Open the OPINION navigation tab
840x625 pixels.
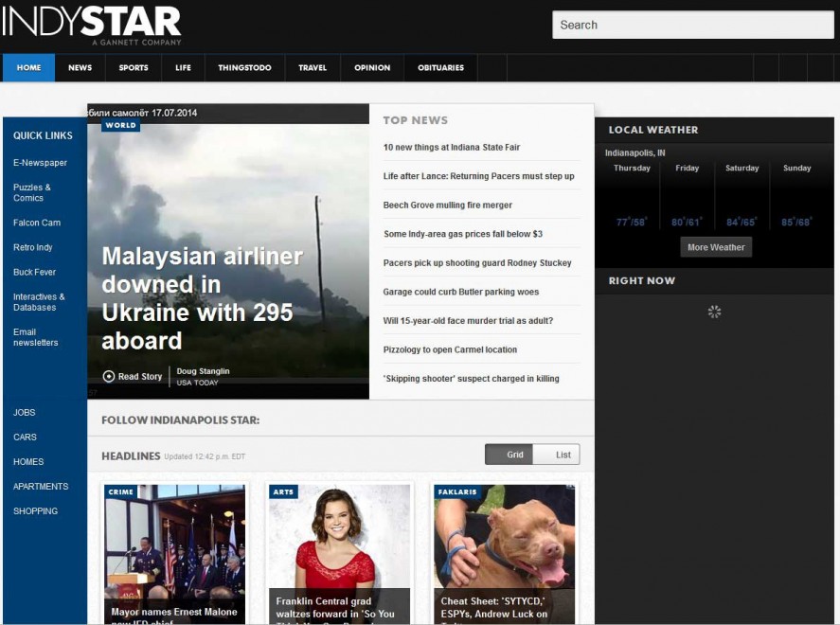[x=372, y=68]
